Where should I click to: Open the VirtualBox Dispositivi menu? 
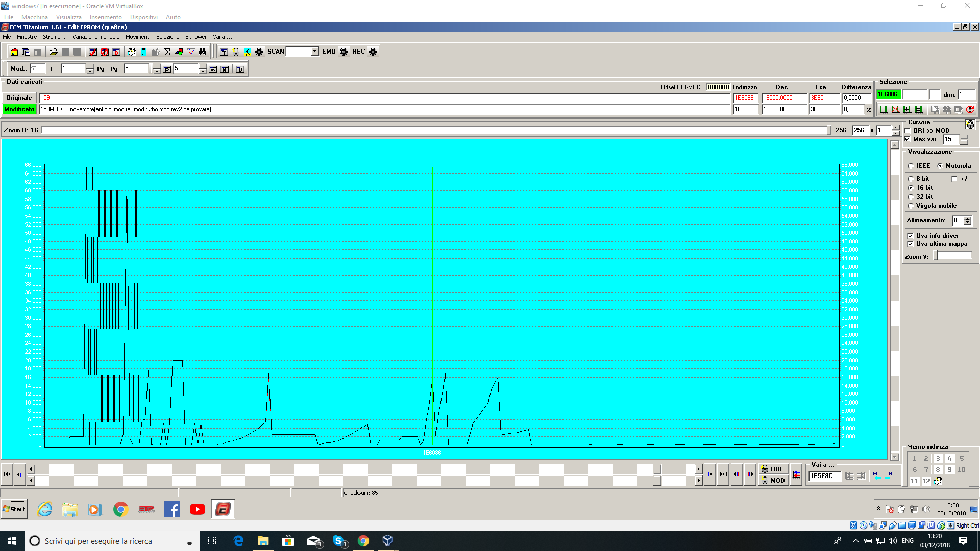pyautogui.click(x=143, y=17)
